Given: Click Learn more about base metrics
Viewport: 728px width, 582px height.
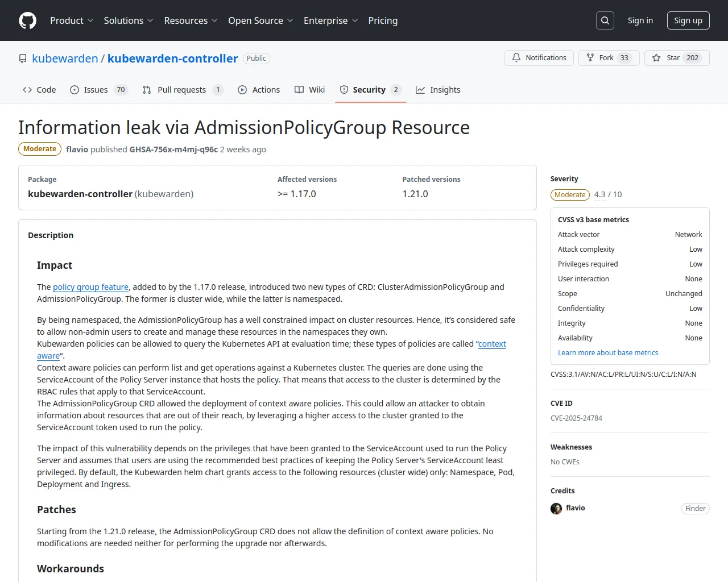Looking at the screenshot, I should pos(608,353).
